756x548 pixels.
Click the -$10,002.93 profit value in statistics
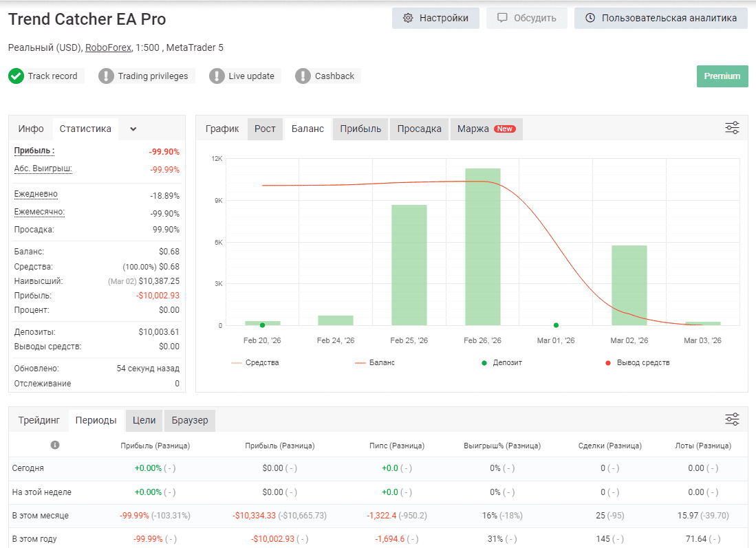[158, 296]
